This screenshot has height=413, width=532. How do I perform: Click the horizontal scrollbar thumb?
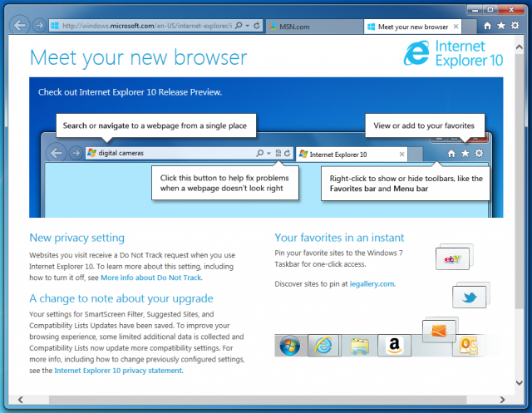(258, 400)
